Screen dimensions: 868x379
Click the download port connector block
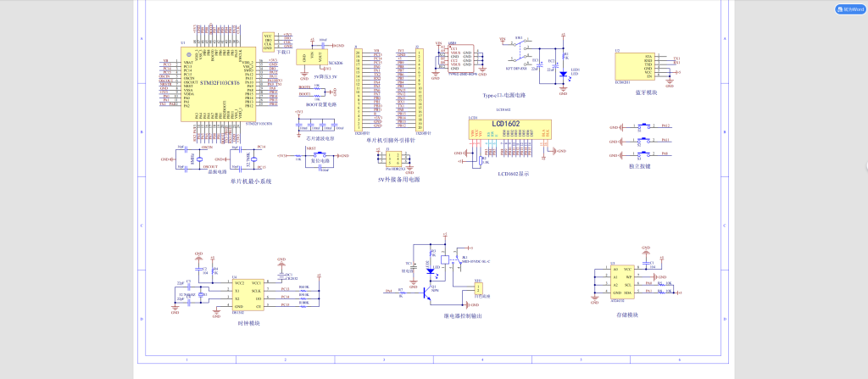pos(269,42)
